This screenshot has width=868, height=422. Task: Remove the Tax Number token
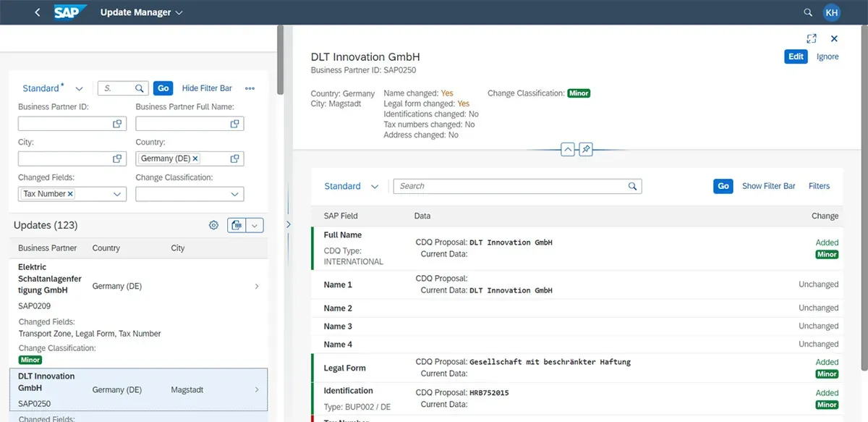pyautogui.click(x=70, y=194)
